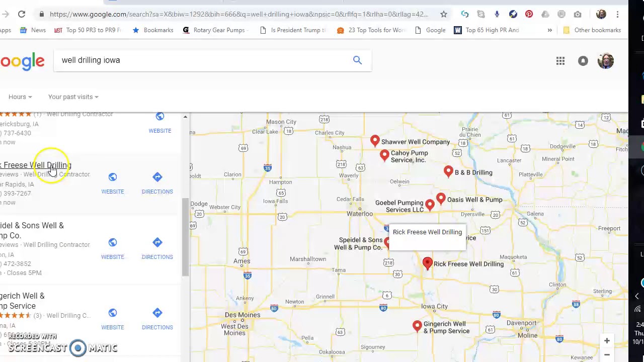Click the camera extension icon in toolbar
This screenshot has width=644, height=362.
coord(578,14)
